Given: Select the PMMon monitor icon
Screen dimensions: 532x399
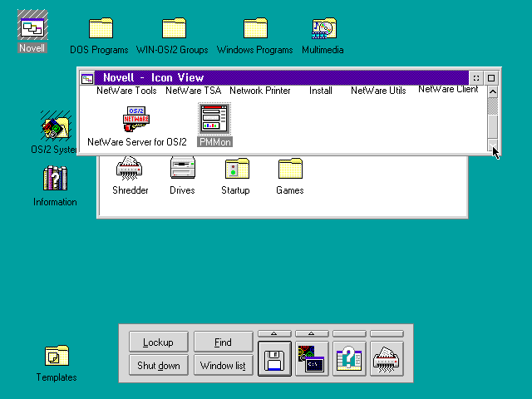Looking at the screenshot, I should click(214, 119).
